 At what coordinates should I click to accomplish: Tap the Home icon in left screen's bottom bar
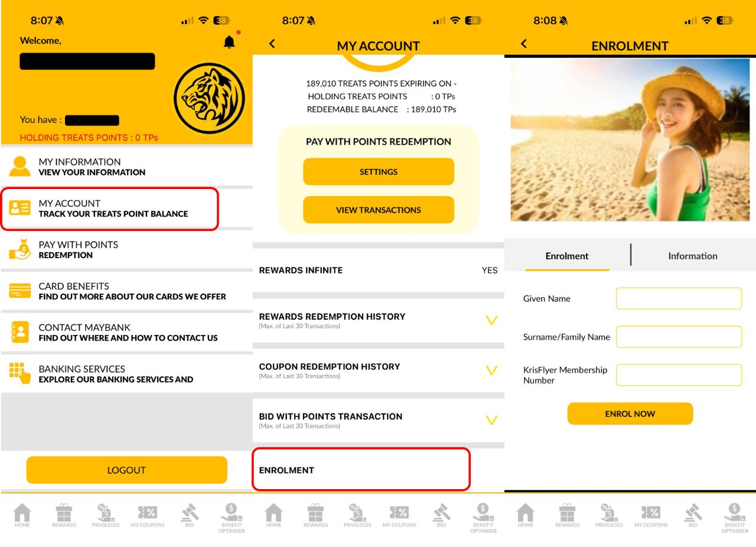[x=22, y=515]
